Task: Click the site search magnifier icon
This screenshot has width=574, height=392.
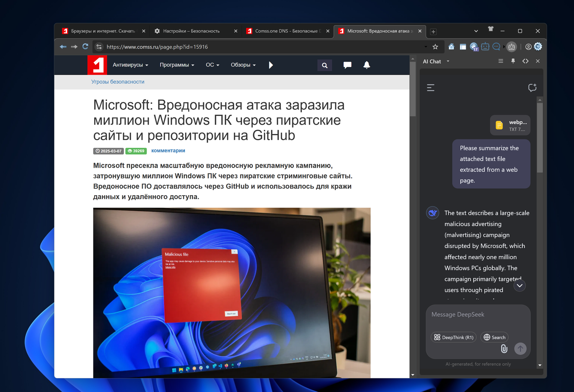Action: pyautogui.click(x=325, y=65)
